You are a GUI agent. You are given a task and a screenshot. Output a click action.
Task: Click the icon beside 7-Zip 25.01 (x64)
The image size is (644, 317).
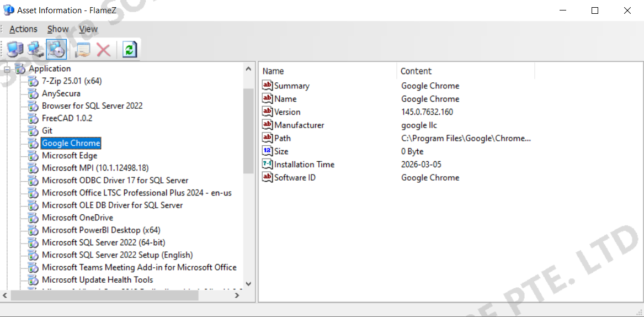[33, 81]
